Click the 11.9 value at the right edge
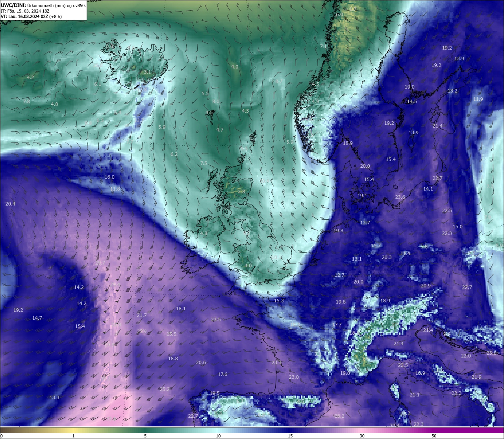Viewport: 504px width, 439px height. tap(478, 99)
